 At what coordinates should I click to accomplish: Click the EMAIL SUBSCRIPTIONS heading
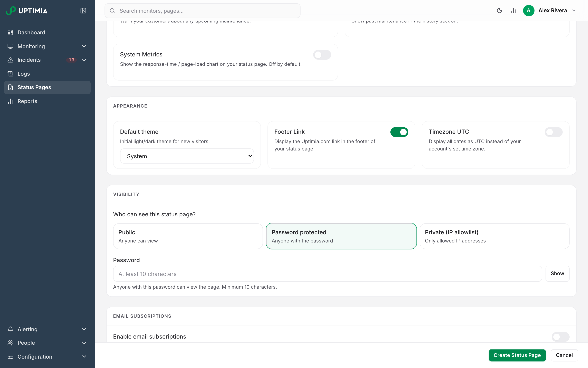(x=142, y=316)
